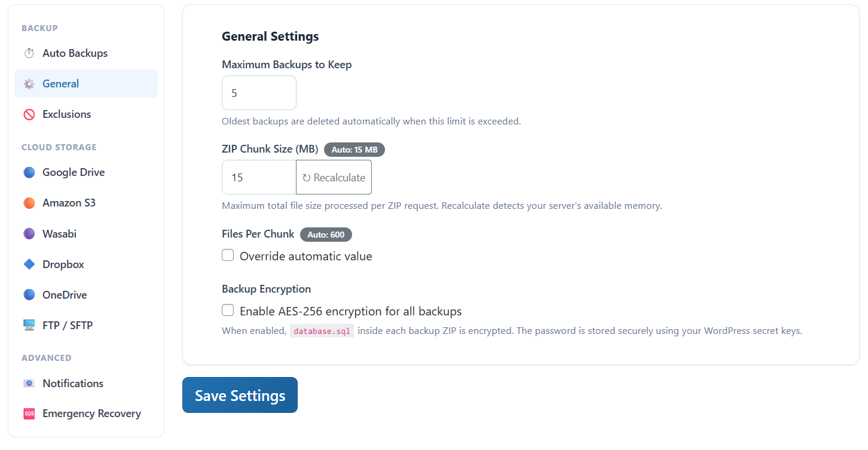Click the Recalculate chunk size button
868x450 pixels.
[x=334, y=177]
